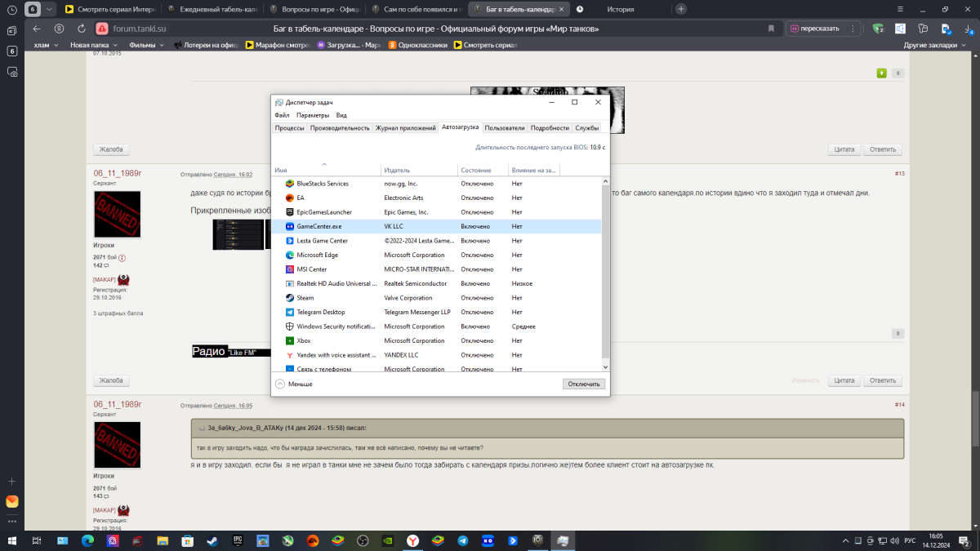Screen dimensions: 980x551
Task: Sort the startup list by the Состояние column
Action: [x=476, y=170]
